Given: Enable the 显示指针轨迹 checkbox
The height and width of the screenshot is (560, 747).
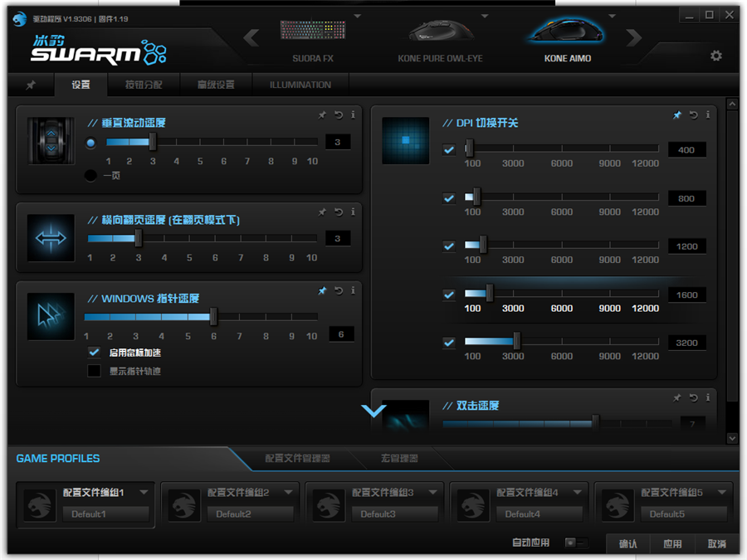Looking at the screenshot, I should click(x=95, y=371).
